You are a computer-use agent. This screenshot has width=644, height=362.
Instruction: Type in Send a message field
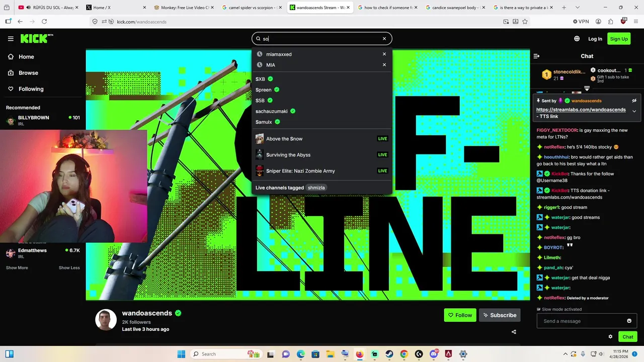coord(581,321)
